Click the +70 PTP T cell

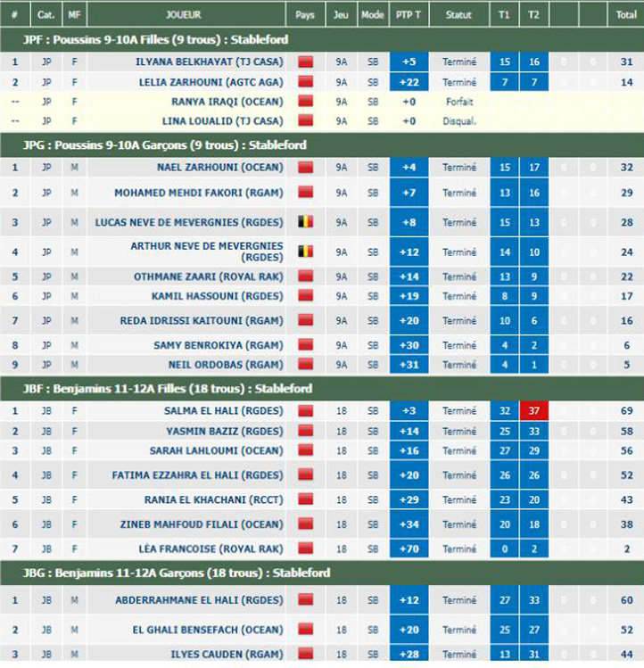[409, 549]
